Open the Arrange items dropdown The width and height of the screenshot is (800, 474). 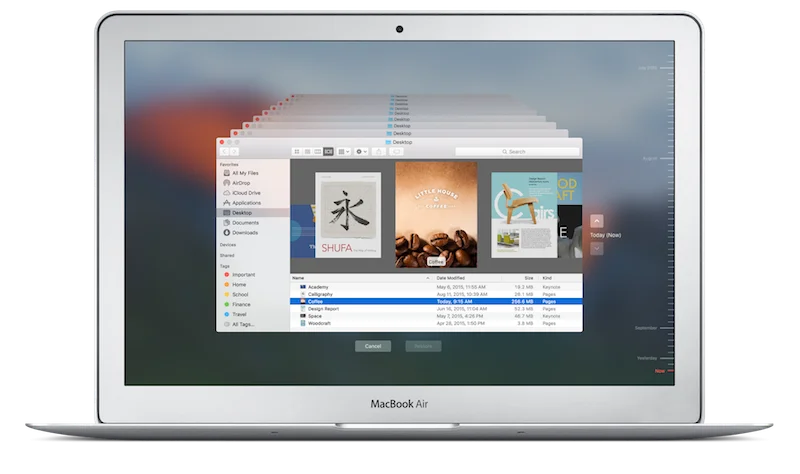pos(344,152)
